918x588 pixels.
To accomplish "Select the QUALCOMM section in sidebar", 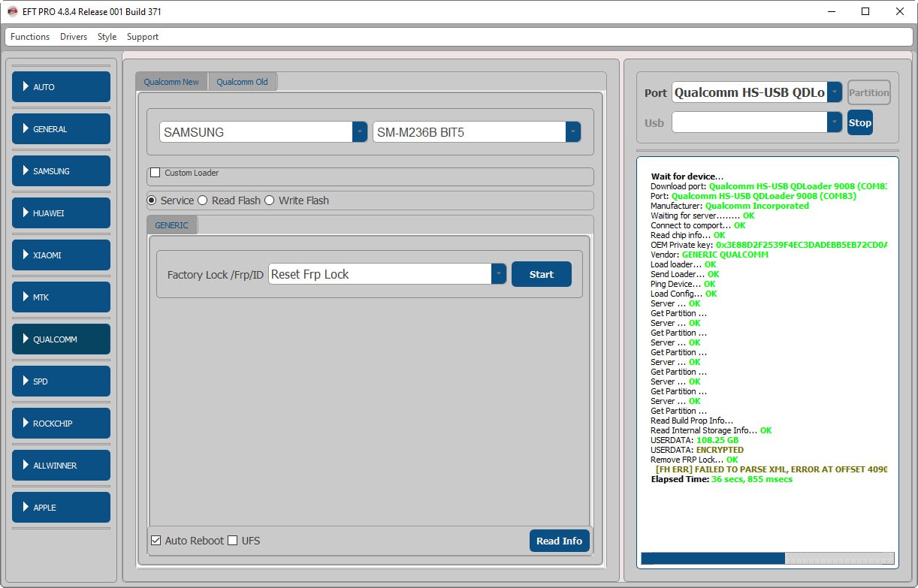I will coord(61,339).
